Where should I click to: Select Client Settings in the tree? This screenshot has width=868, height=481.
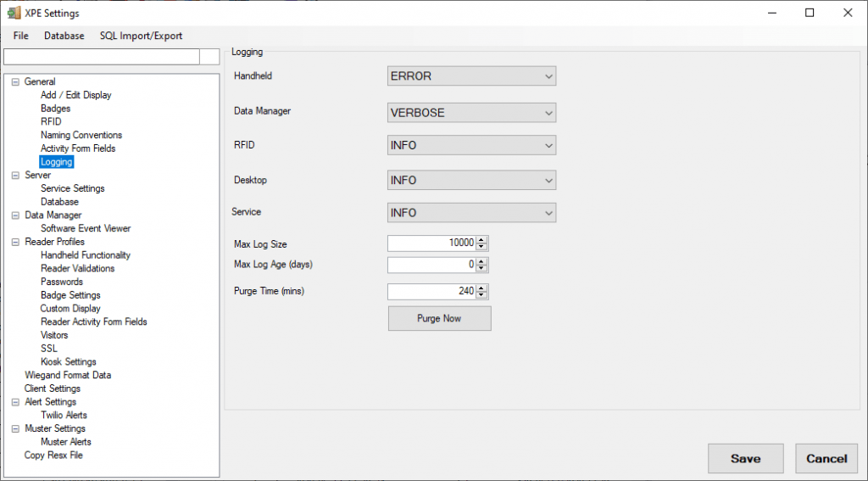[53, 389]
